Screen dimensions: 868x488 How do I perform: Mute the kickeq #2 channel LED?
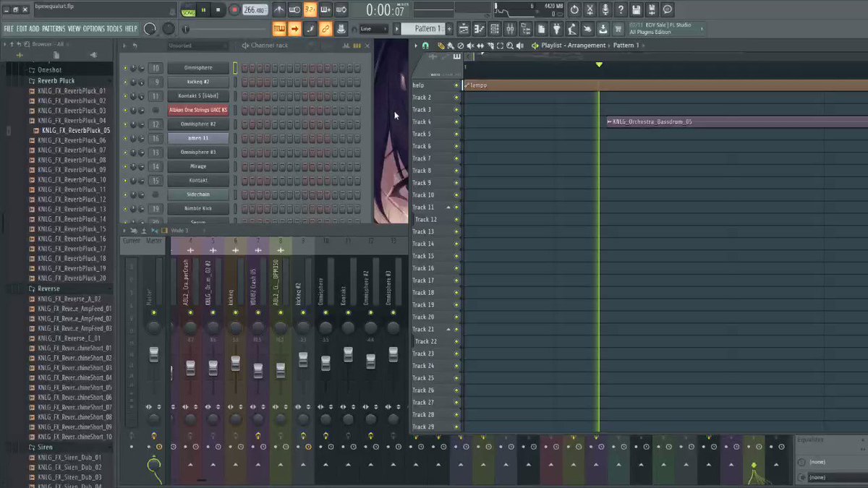click(x=124, y=82)
